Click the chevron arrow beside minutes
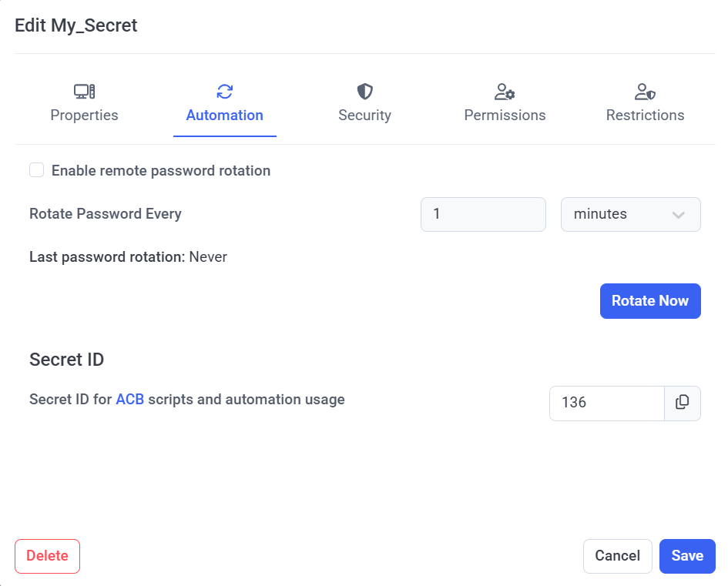The width and height of the screenshot is (728, 586). (x=679, y=215)
